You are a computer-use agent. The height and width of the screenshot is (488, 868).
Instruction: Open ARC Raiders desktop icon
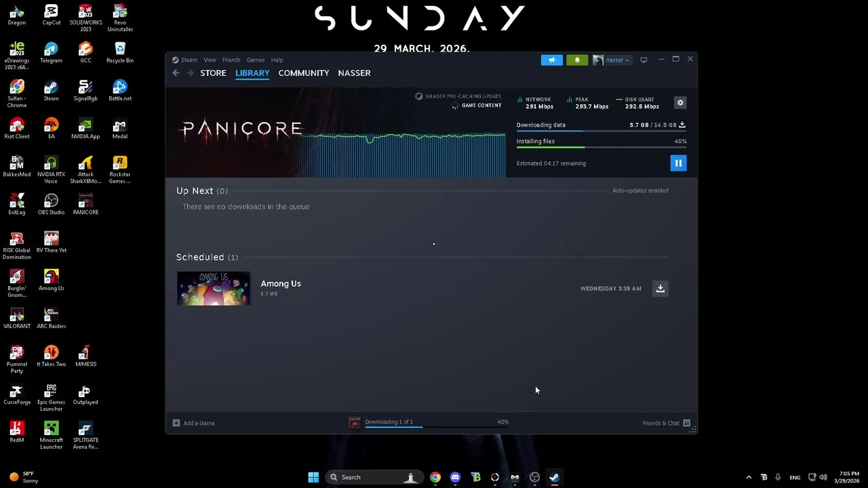[x=52, y=319]
